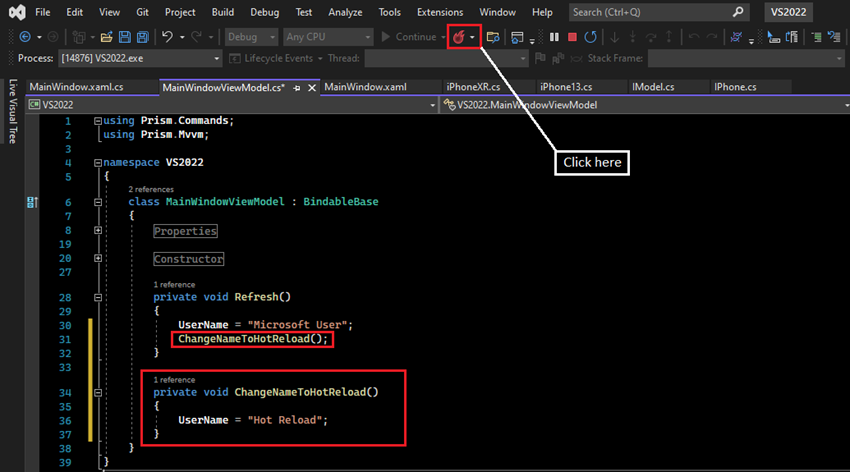Pause the debugger with Break All icon
This screenshot has height=472, width=850.
(x=554, y=37)
